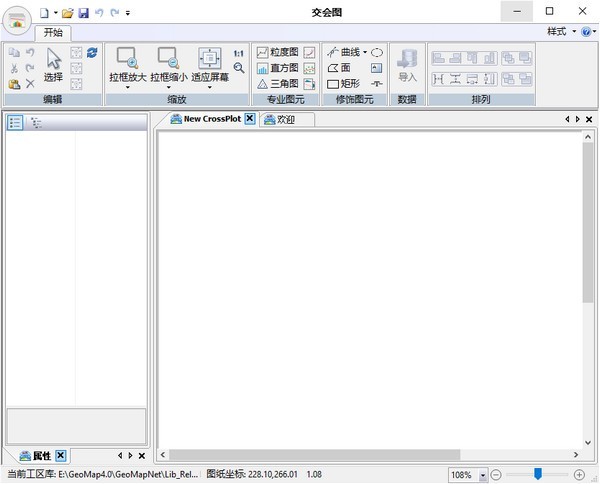Click the 拉框缩小 zoom-out tool
This screenshot has width=600, height=484.
point(169,65)
